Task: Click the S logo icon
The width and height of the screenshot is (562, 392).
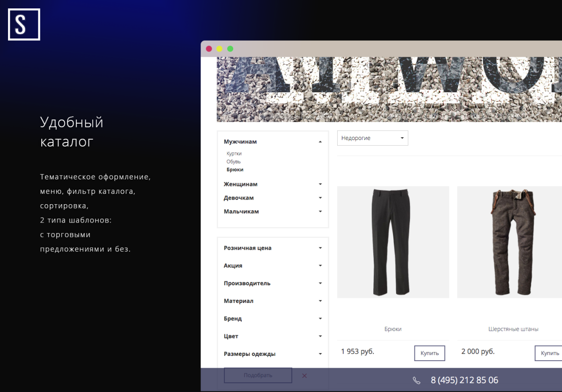Action: click(x=24, y=24)
